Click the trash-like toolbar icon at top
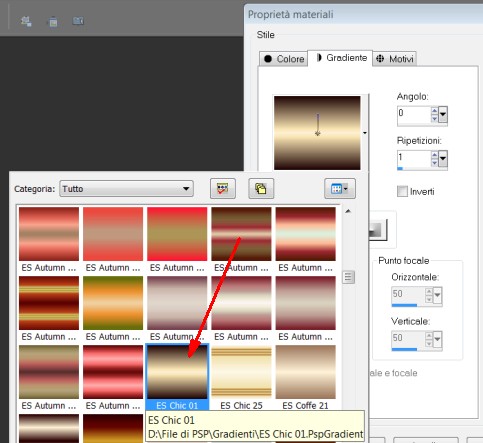 53,22
